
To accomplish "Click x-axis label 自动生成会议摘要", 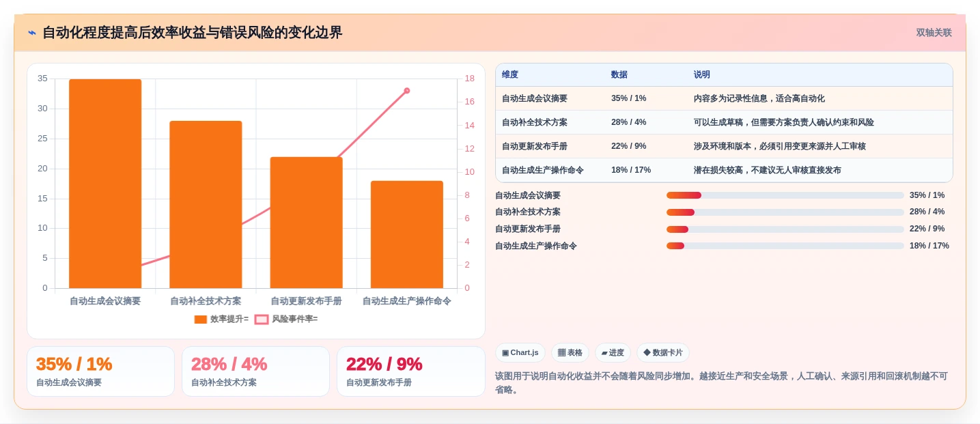I will 105,301.
